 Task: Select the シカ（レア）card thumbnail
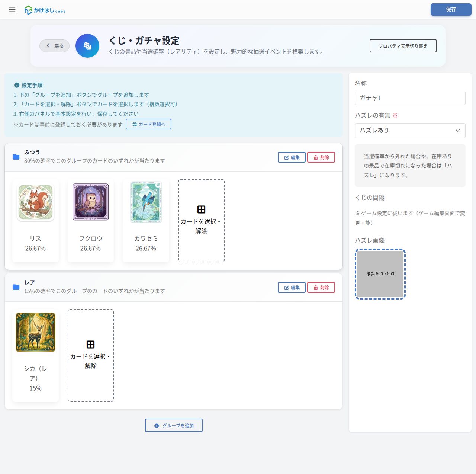click(36, 332)
